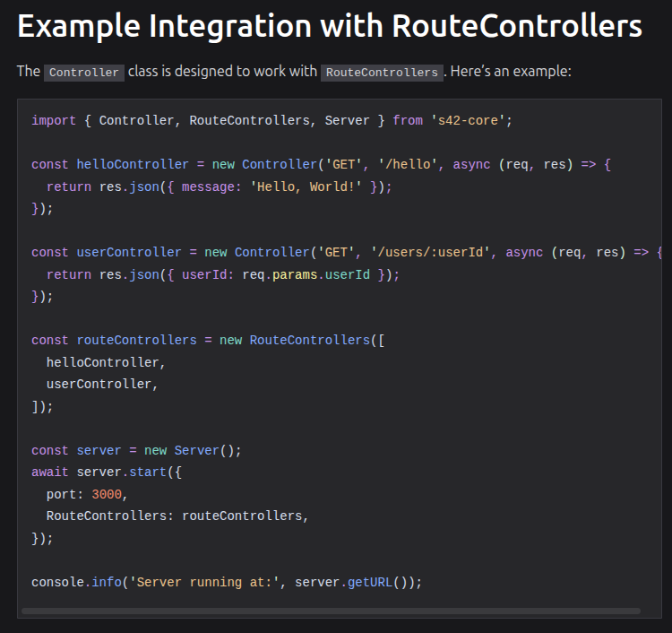Click the horizontal scrollbar under the code block
Image resolution: width=672 pixels, height=633 pixels.
[331, 611]
